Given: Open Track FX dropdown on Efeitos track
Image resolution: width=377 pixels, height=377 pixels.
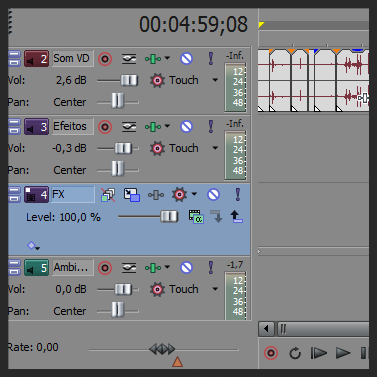Looking at the screenshot, I should pyautogui.click(x=167, y=126).
